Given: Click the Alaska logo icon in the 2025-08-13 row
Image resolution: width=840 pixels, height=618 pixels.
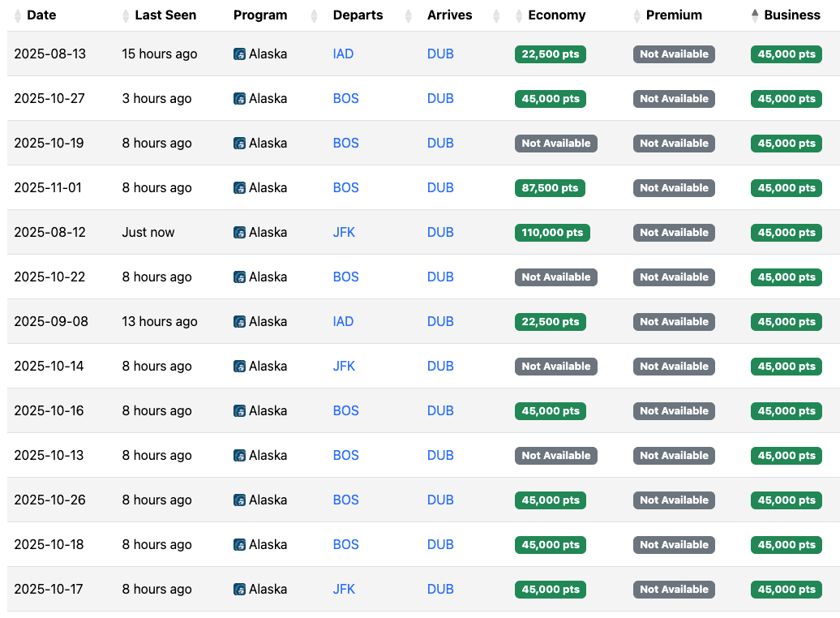Looking at the screenshot, I should coord(239,54).
